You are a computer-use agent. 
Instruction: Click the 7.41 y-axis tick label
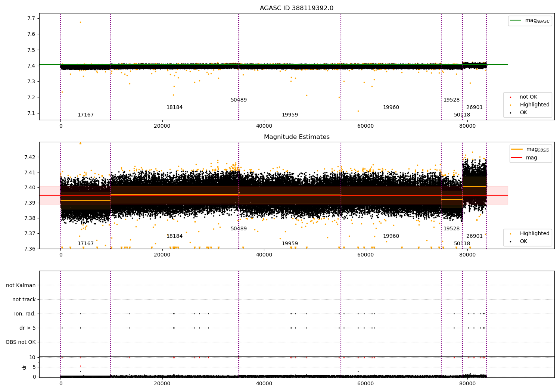pos(30,172)
